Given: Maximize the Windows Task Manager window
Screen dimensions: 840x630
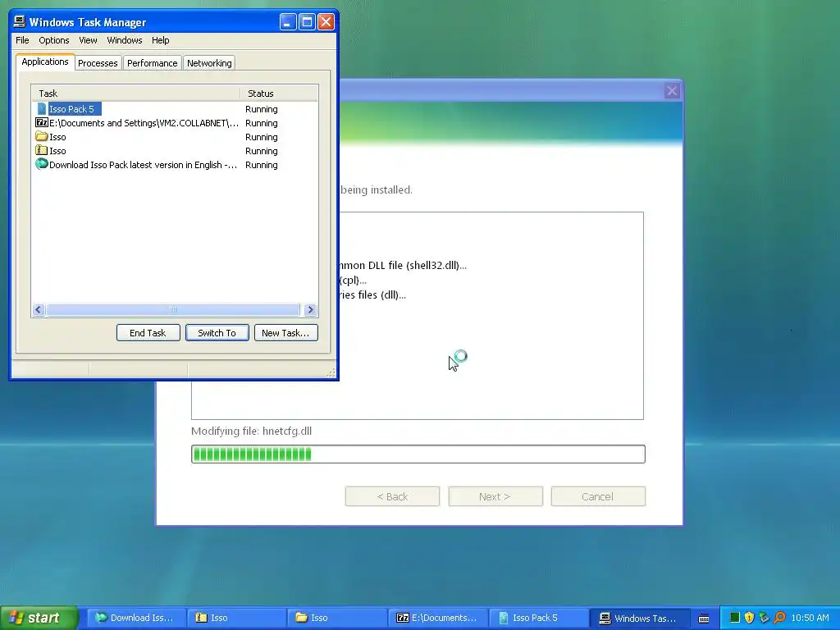Looking at the screenshot, I should [307, 22].
